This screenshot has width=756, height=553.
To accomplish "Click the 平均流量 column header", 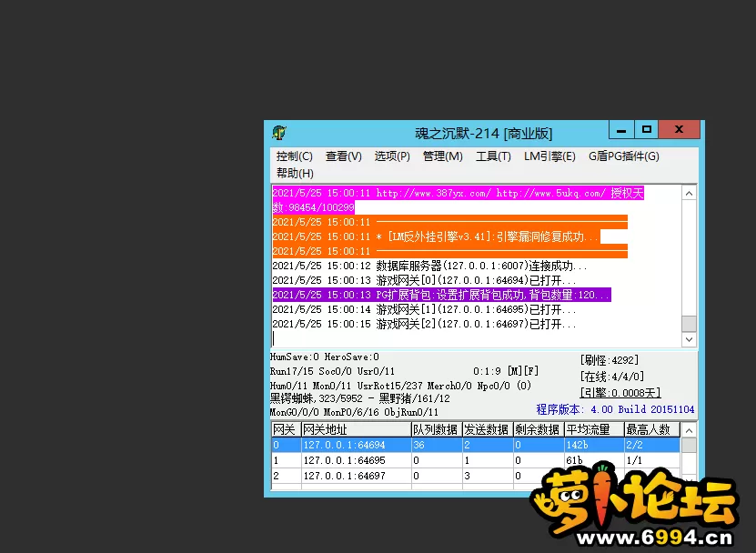I will point(594,429).
